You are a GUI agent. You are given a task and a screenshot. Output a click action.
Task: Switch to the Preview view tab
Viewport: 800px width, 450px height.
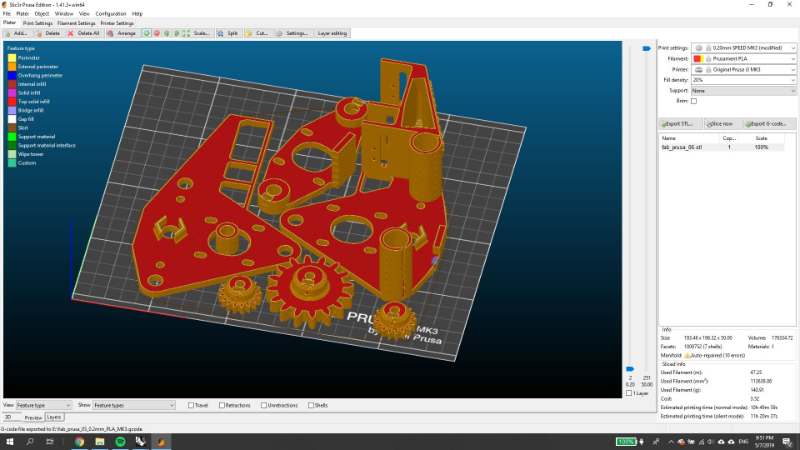pyautogui.click(x=33, y=418)
